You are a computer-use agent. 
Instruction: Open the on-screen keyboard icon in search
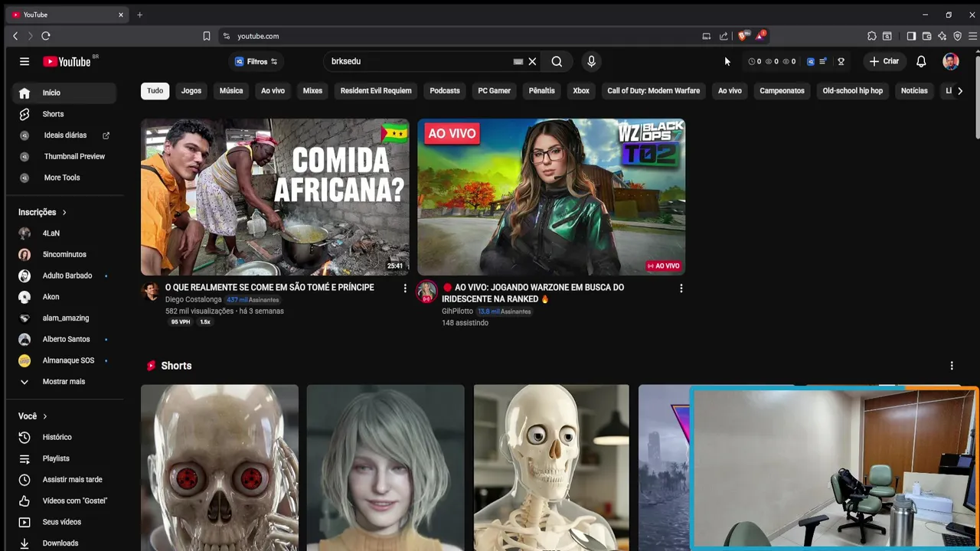point(518,61)
